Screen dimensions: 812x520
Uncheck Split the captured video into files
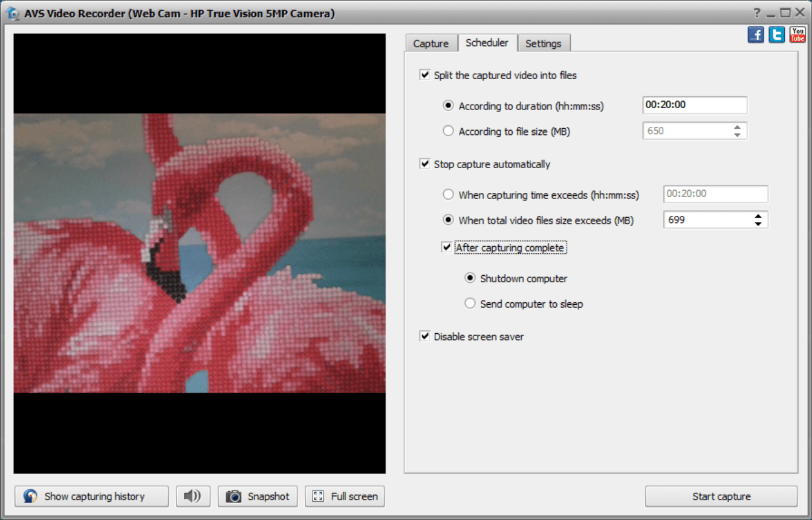[424, 75]
